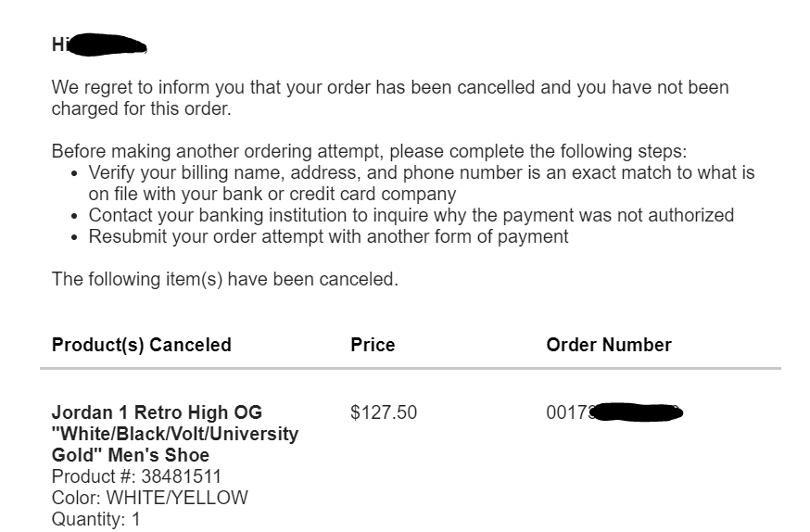Click 'charged for this order.' text

141,108
